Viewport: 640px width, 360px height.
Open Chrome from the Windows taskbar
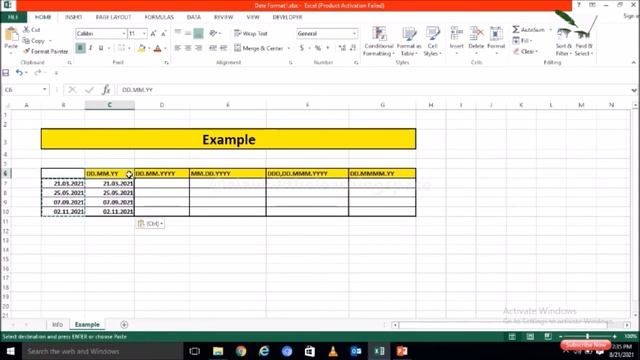241,351
